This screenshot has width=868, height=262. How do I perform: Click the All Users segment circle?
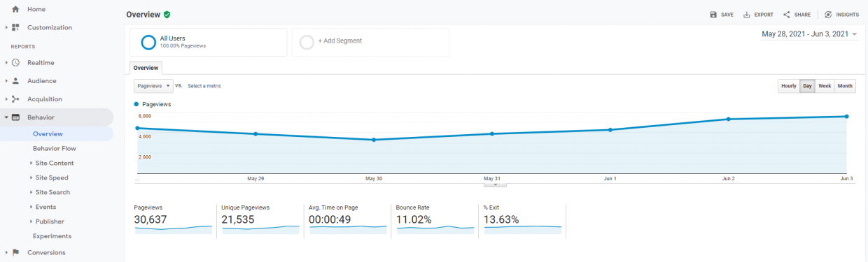click(x=148, y=42)
